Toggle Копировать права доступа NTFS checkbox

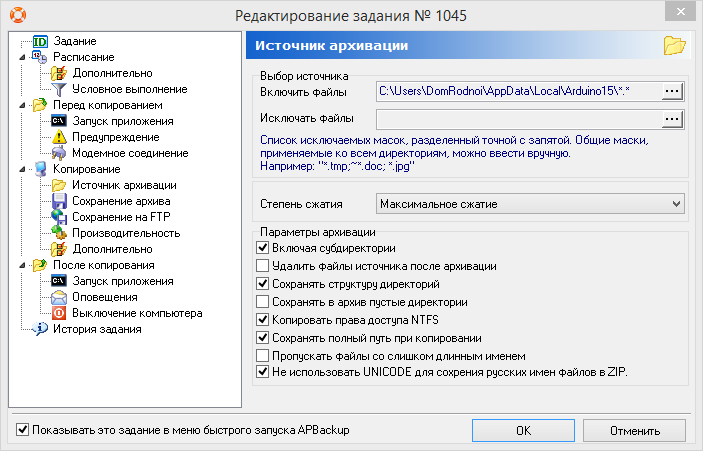pos(263,320)
